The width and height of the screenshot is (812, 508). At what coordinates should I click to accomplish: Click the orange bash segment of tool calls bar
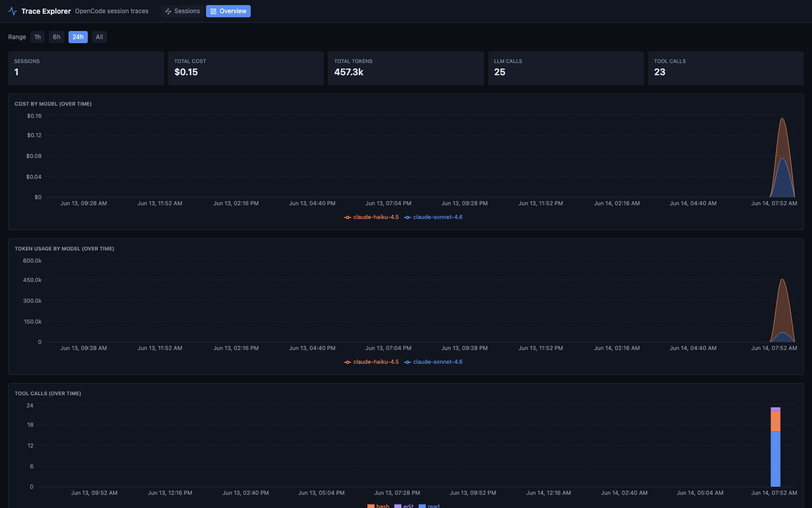[775, 421]
